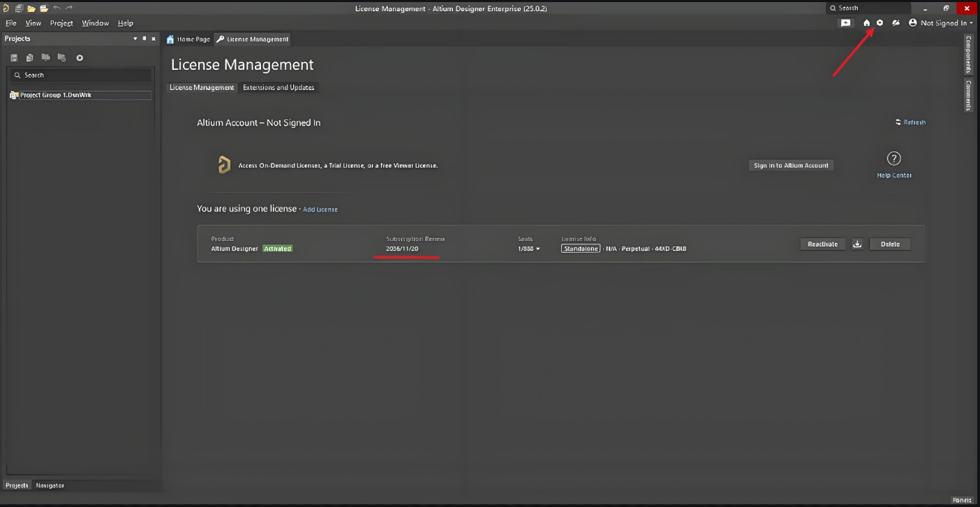Click subscription date 2036/11/20
980x507 pixels.
click(x=402, y=249)
